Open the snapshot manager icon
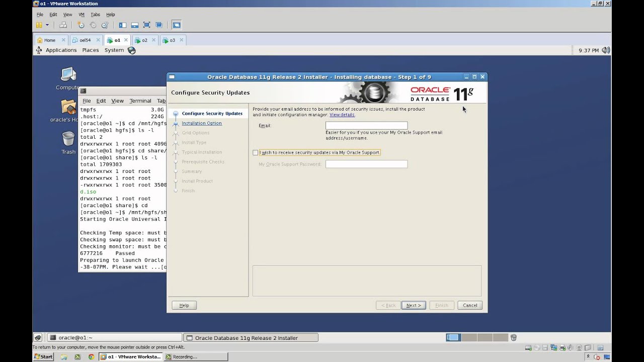This screenshot has height=362, width=644. 105,25
